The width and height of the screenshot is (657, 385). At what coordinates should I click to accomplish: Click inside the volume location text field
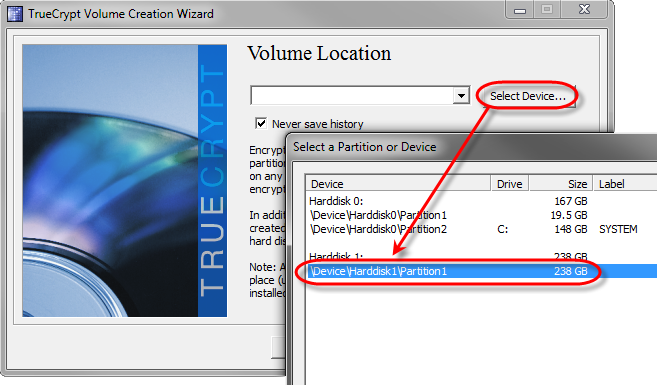pos(352,96)
